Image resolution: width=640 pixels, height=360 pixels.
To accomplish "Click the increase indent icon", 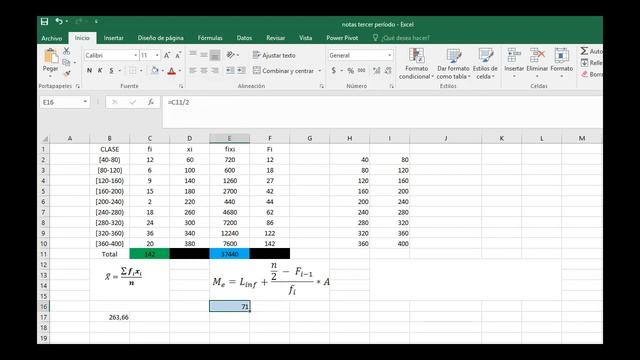I will (x=242, y=71).
